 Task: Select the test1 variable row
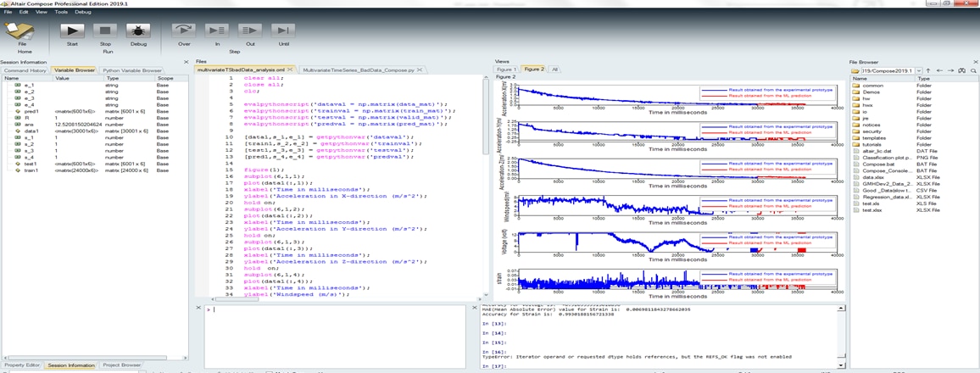(x=94, y=164)
